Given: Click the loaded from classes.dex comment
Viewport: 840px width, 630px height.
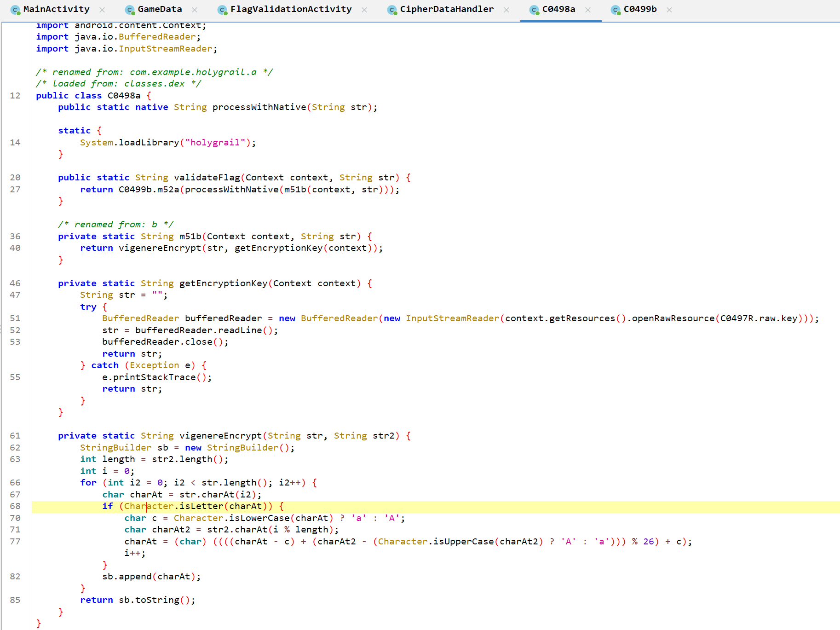Looking at the screenshot, I should tap(119, 83).
